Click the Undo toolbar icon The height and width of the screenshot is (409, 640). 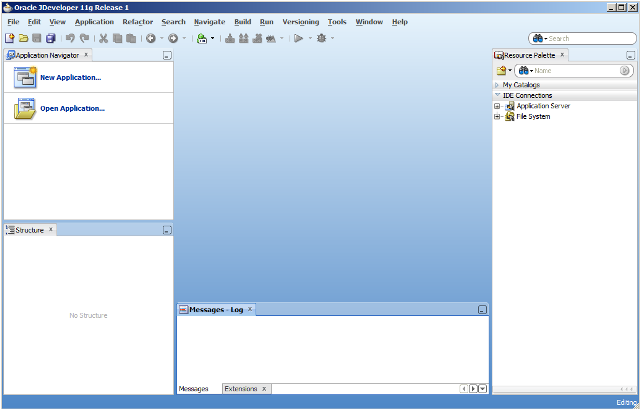pyautogui.click(x=70, y=38)
